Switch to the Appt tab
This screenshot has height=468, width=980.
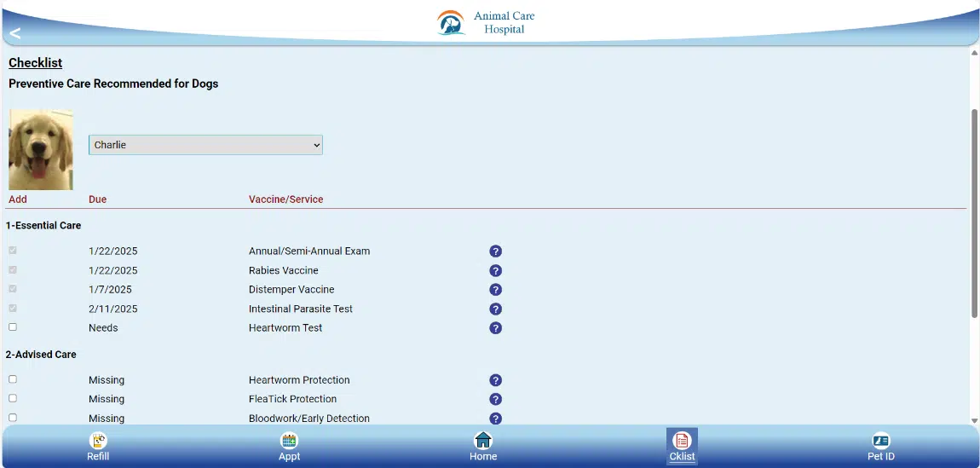click(x=290, y=447)
